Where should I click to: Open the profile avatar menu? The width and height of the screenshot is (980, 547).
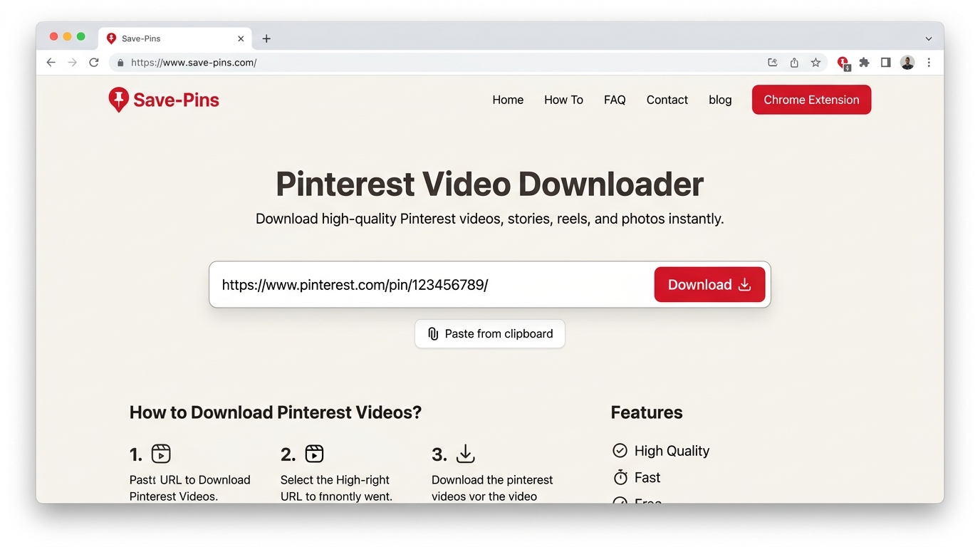coord(907,63)
